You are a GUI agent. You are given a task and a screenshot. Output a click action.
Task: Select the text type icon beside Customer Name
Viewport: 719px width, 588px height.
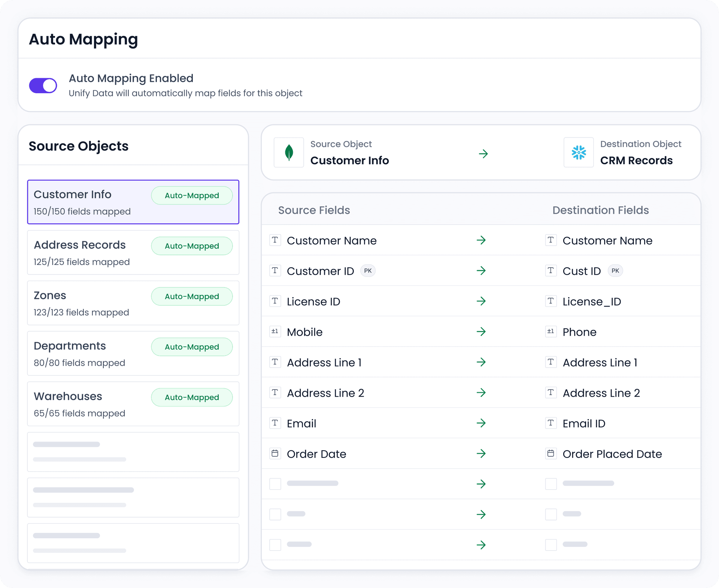point(275,240)
